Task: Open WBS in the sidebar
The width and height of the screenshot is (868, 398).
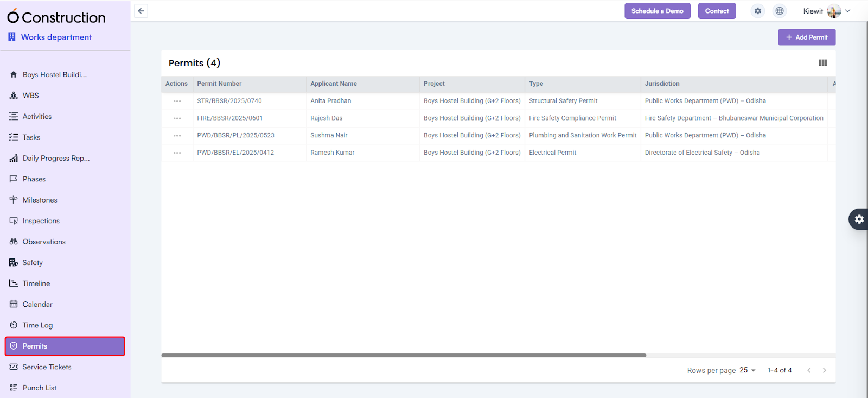Action: tap(31, 96)
